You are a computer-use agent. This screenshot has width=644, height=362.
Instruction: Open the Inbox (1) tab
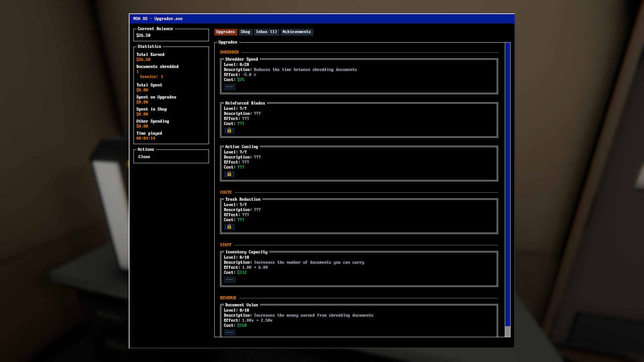coord(266,32)
